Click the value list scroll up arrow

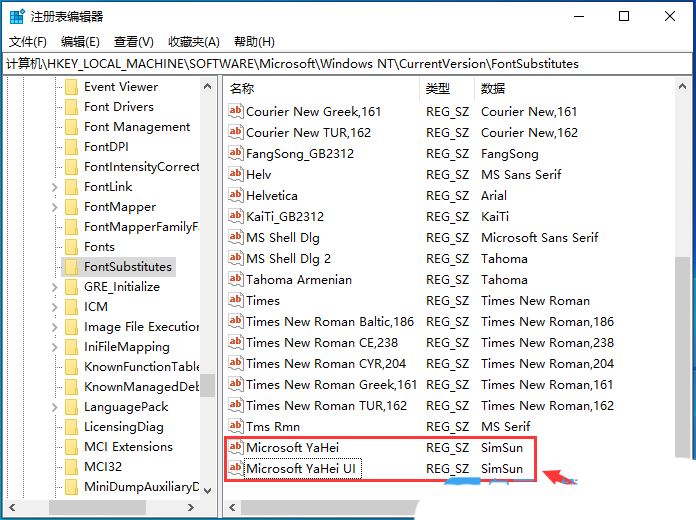(682, 87)
